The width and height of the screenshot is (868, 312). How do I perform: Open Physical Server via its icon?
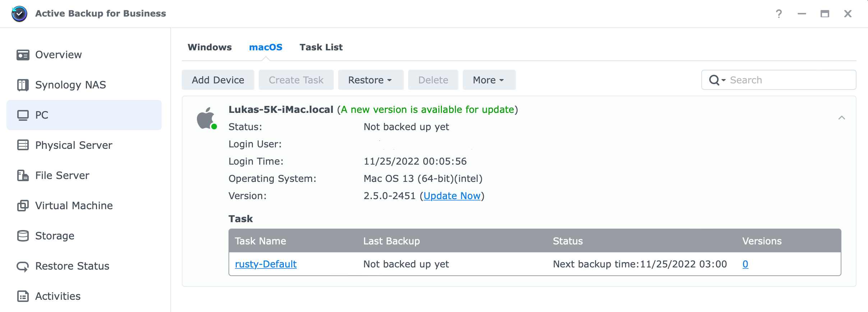[23, 145]
